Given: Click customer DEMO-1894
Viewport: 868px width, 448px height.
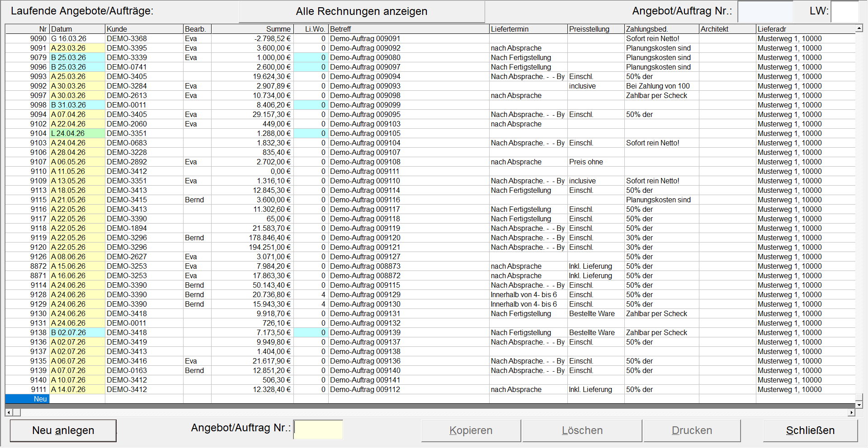Looking at the screenshot, I should coord(144,229).
